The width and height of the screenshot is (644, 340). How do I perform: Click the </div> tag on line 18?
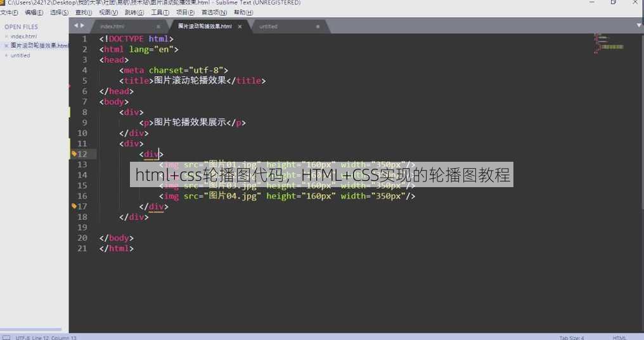134,217
